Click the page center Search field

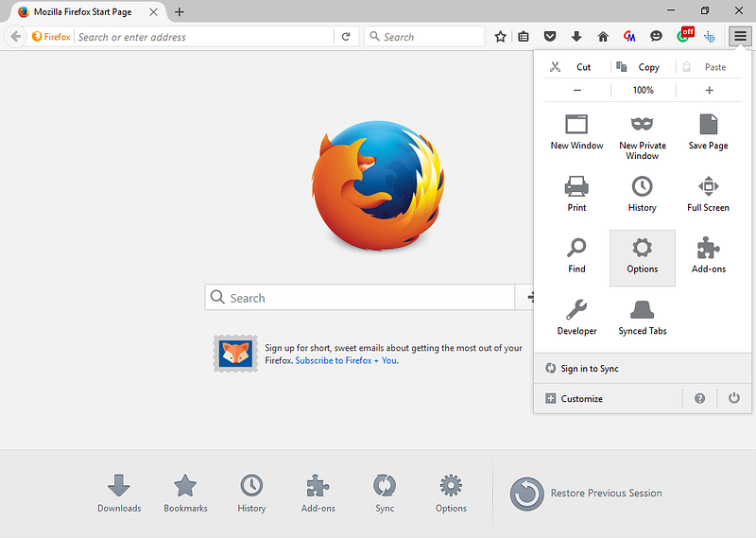pos(360,297)
